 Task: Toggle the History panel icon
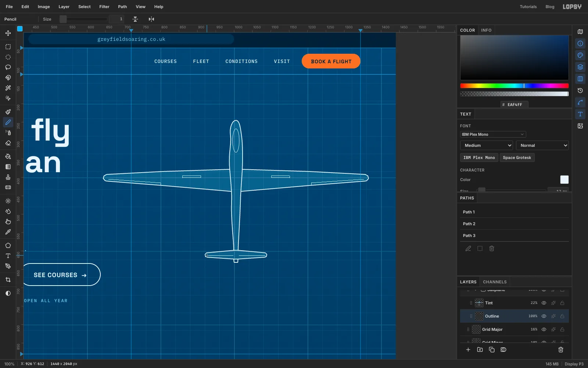pos(580,91)
